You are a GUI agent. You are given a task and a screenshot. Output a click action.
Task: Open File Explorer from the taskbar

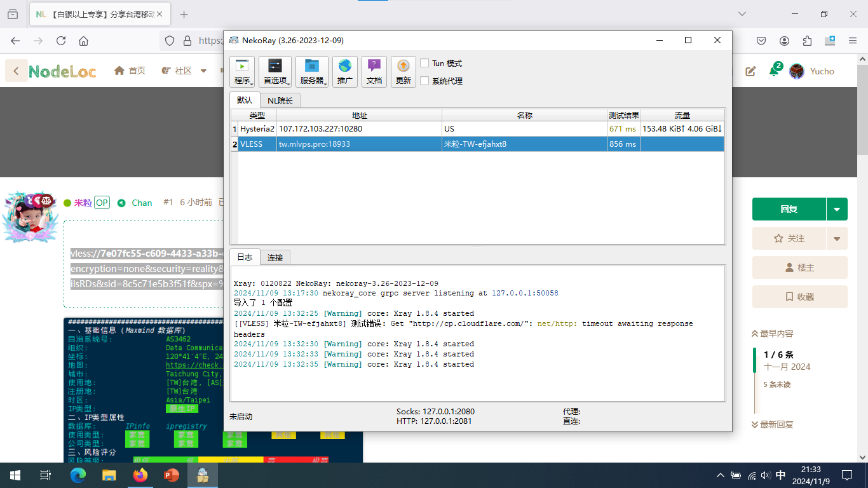click(109, 475)
